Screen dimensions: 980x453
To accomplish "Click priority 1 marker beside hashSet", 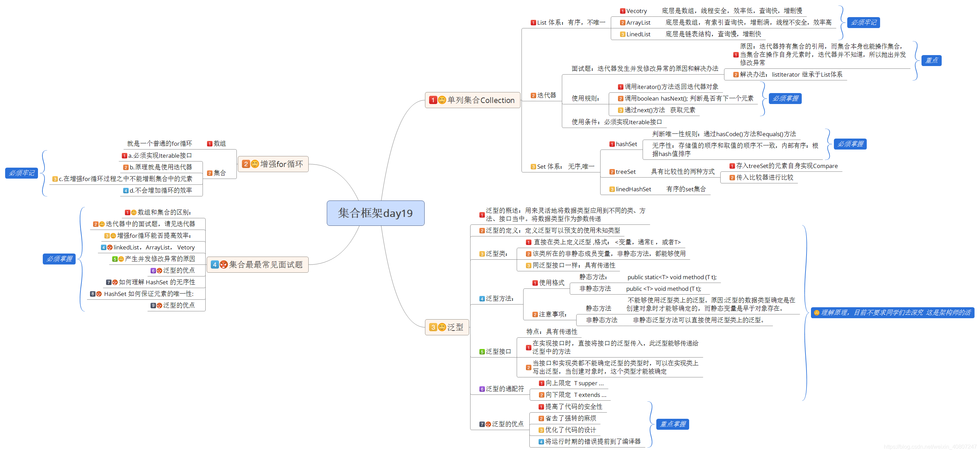I will [x=612, y=144].
